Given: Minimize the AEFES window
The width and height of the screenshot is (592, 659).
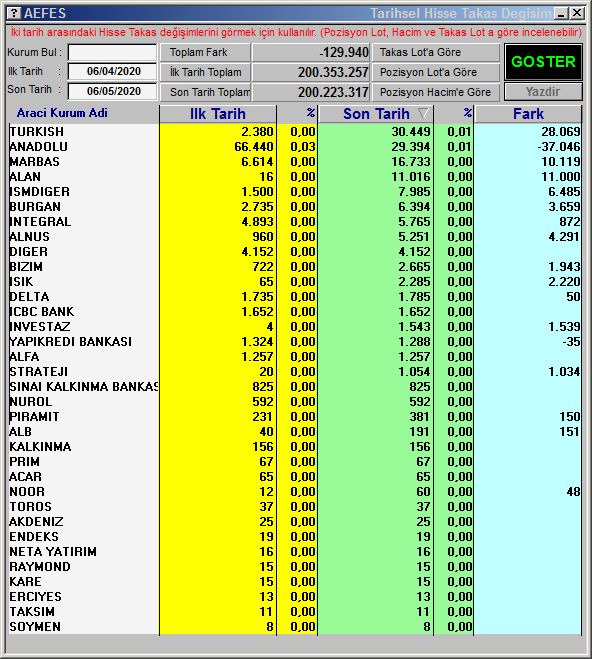Looking at the screenshot, I should [x=561, y=13].
